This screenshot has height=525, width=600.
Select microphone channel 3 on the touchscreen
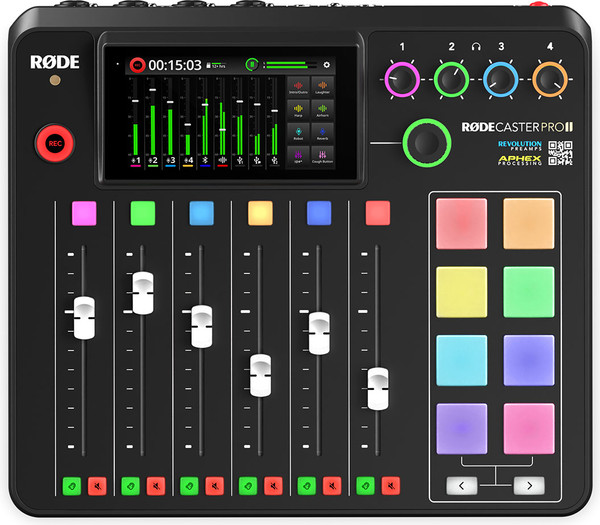pyautogui.click(x=170, y=161)
